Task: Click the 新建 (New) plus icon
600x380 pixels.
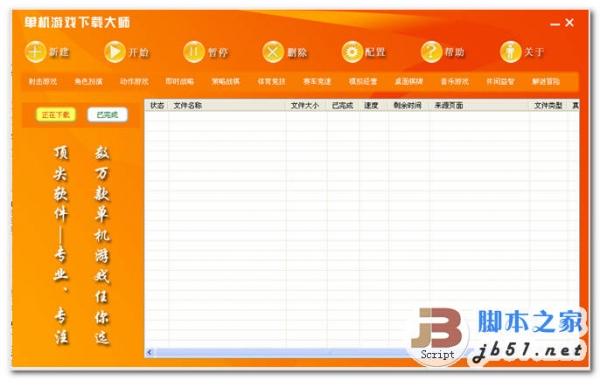Action: click(36, 51)
